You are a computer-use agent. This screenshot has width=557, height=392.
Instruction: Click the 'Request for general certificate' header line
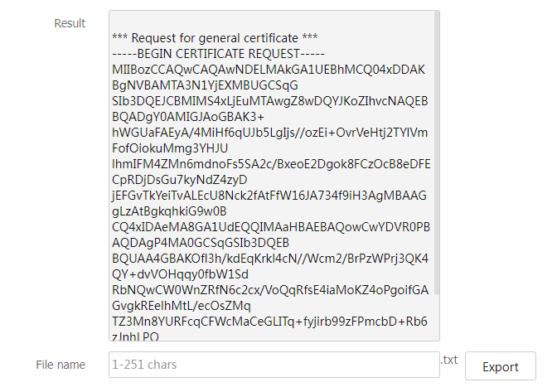(215, 37)
